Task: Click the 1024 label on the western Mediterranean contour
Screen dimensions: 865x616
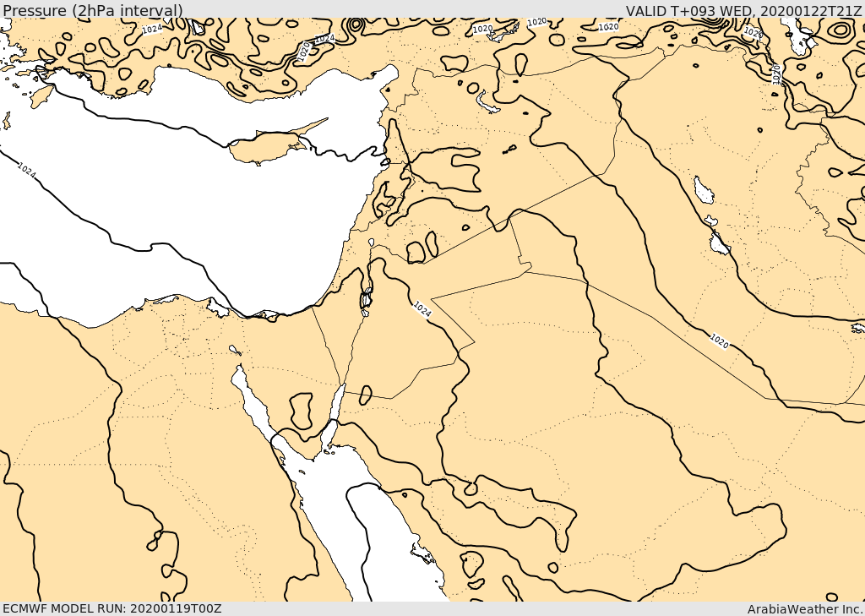Action: point(26,170)
